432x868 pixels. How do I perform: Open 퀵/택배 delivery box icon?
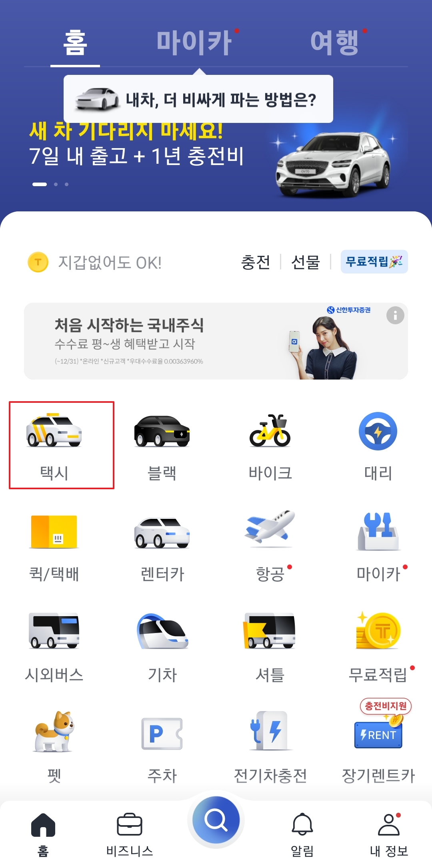(54, 531)
